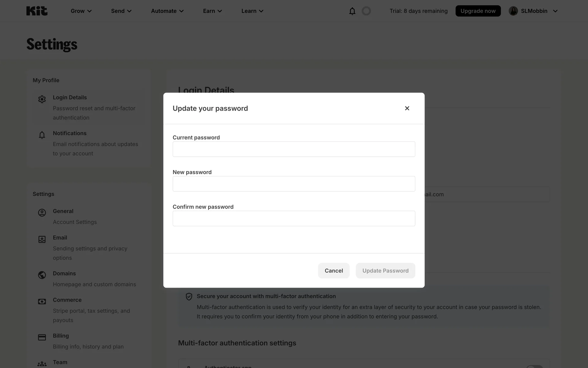
Task: Click the Update Password button
Action: [385, 270]
